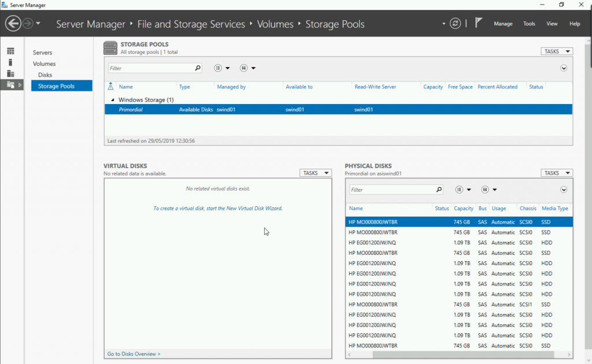Open the Physical Disks TASKS dropdown
The image size is (592, 364).
(x=556, y=173)
